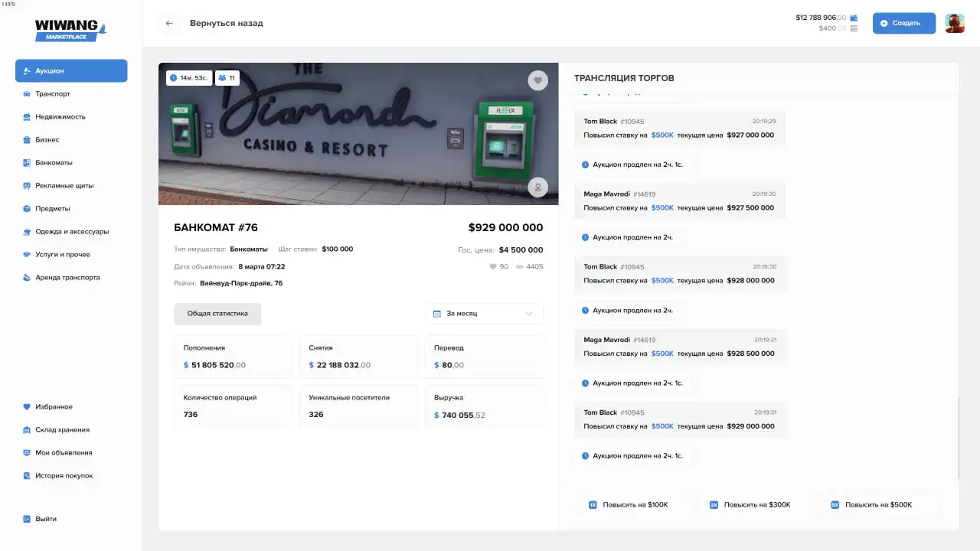Click the Auction gavel icon
This screenshot has width=980, height=551.
click(x=27, y=71)
